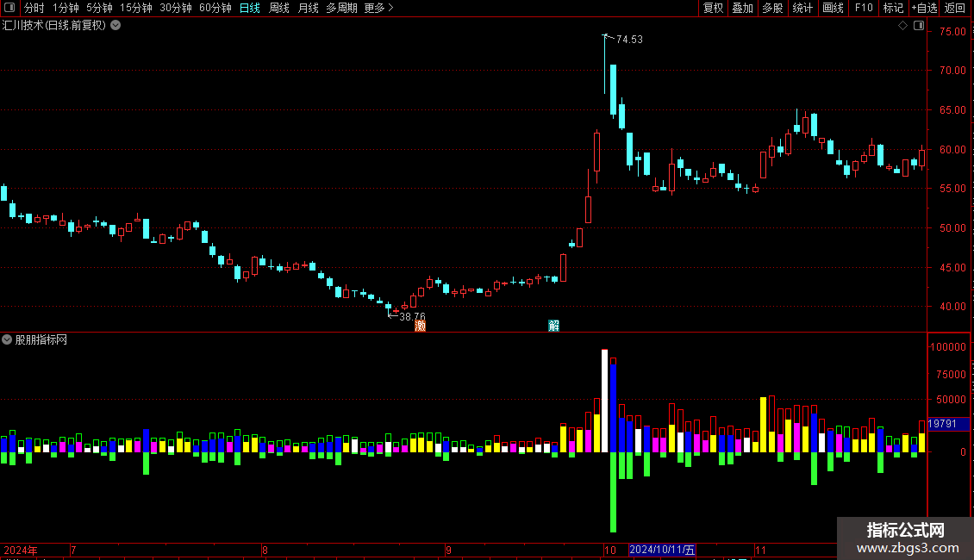Add stock via +自选 button
The width and height of the screenshot is (974, 560).
click(x=924, y=8)
